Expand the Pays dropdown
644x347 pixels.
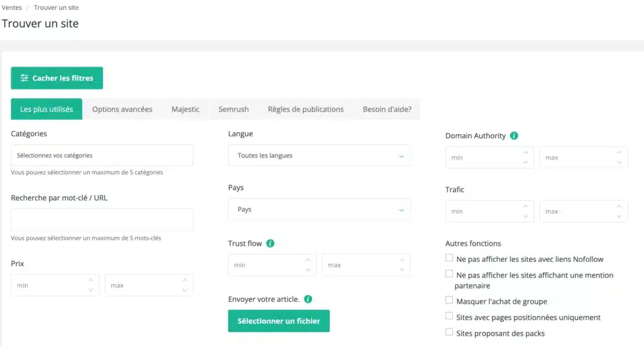pos(319,209)
